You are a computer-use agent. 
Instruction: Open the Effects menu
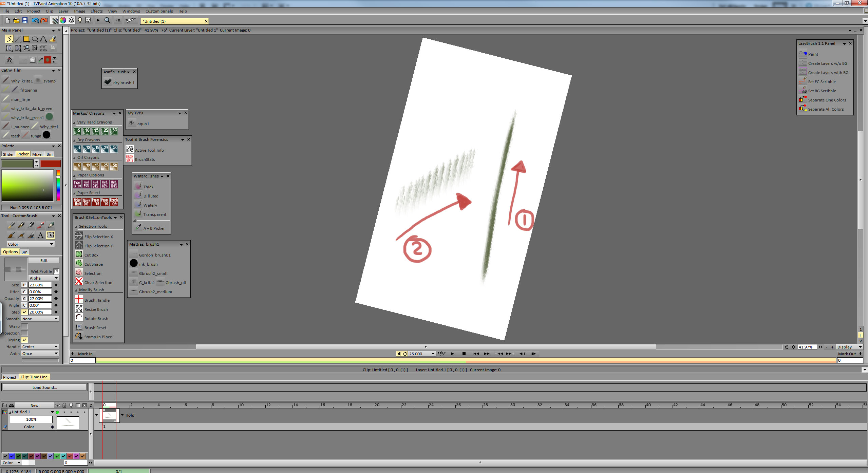[96, 11]
